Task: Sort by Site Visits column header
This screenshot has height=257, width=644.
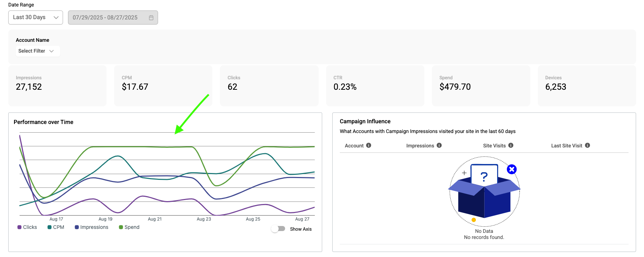Action: pyautogui.click(x=494, y=146)
